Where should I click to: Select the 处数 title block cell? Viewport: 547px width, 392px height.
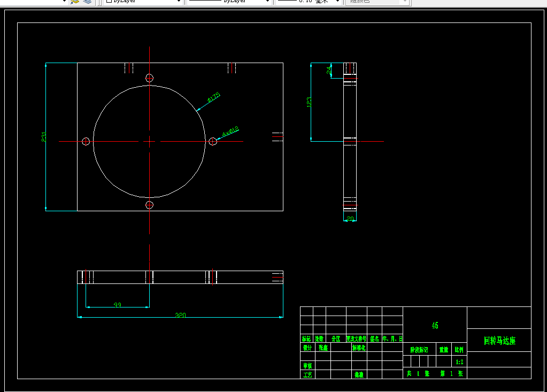click(x=319, y=339)
